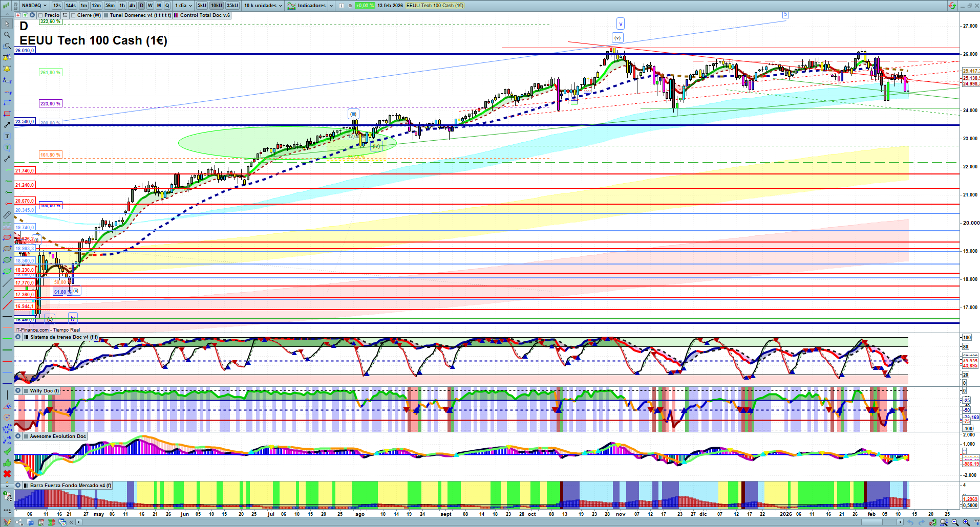
Task: Toggle the record dot next to info icon
Action: pos(350,6)
